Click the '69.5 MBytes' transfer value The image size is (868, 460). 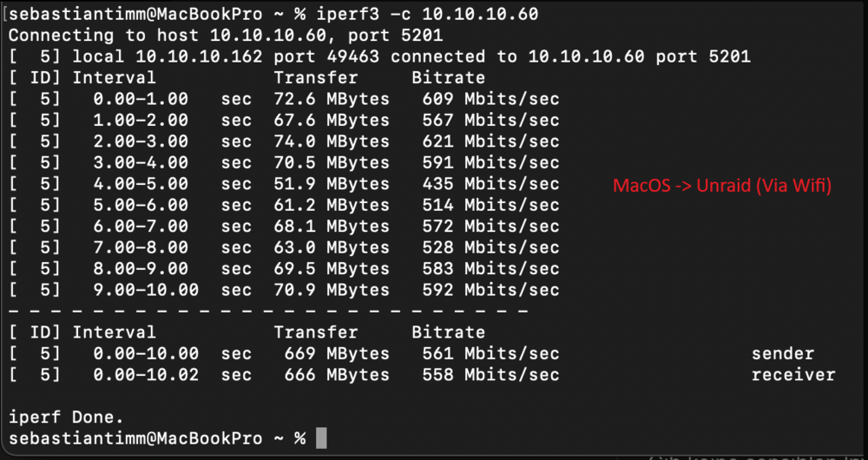point(332,268)
